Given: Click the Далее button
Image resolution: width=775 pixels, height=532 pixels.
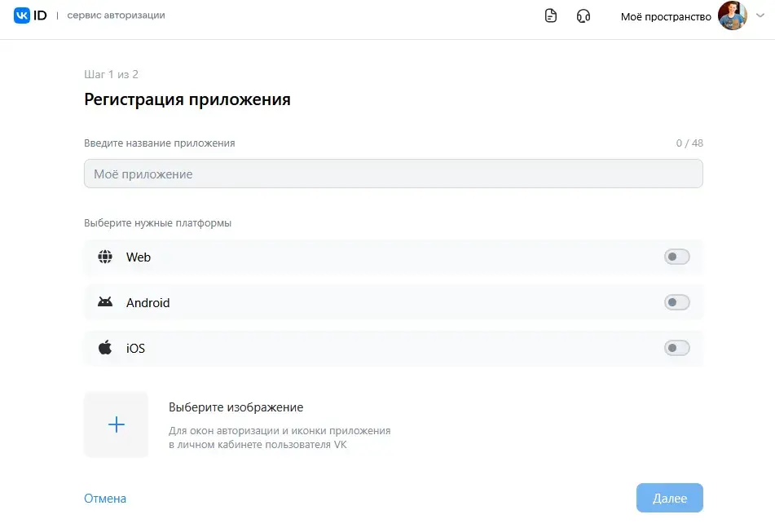Looking at the screenshot, I should click(x=669, y=498).
